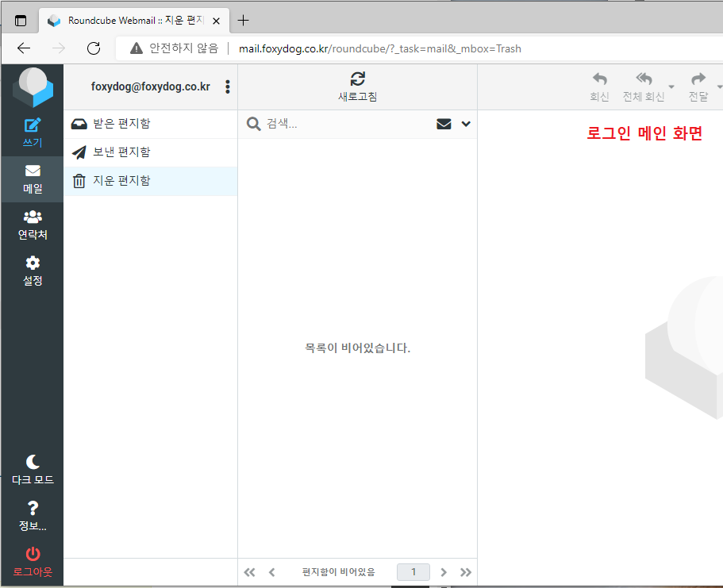
Task: Select the 지운 편지함 trash folder
Action: click(150, 181)
